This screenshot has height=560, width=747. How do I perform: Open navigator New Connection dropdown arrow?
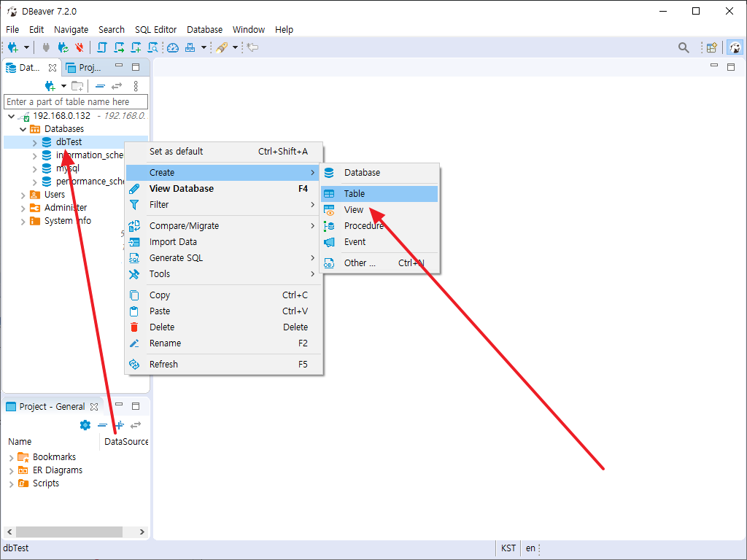tap(63, 86)
